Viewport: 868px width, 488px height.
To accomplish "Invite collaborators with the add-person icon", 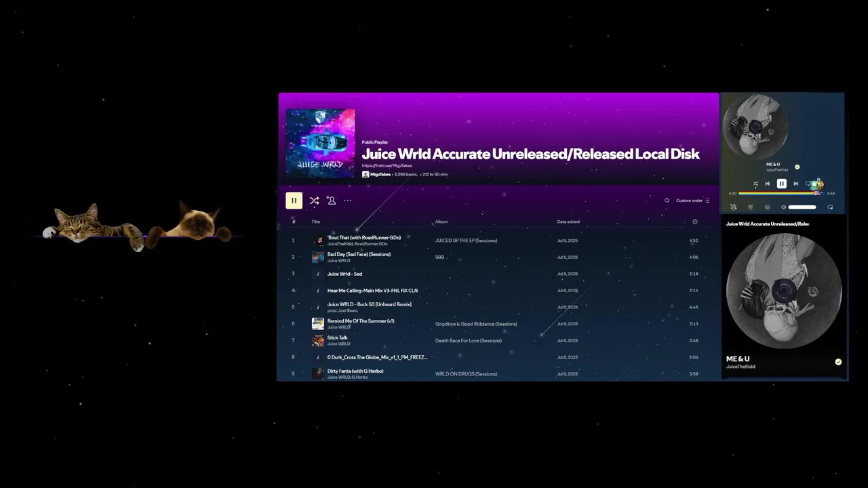I will coord(331,200).
